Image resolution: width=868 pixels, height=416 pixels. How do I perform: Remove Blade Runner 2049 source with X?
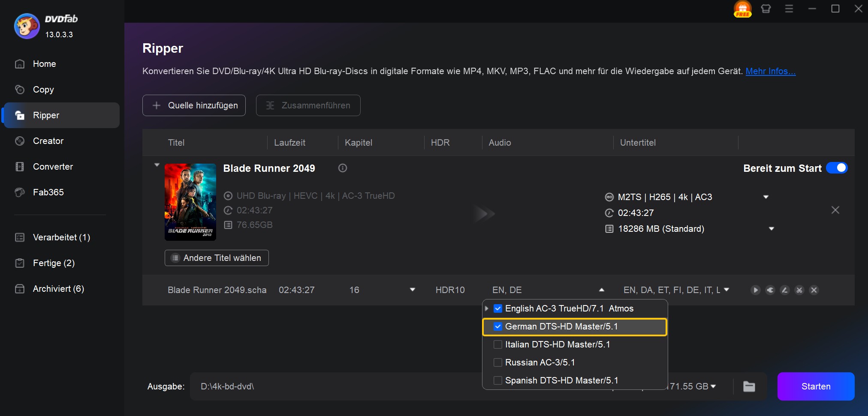coord(835,210)
